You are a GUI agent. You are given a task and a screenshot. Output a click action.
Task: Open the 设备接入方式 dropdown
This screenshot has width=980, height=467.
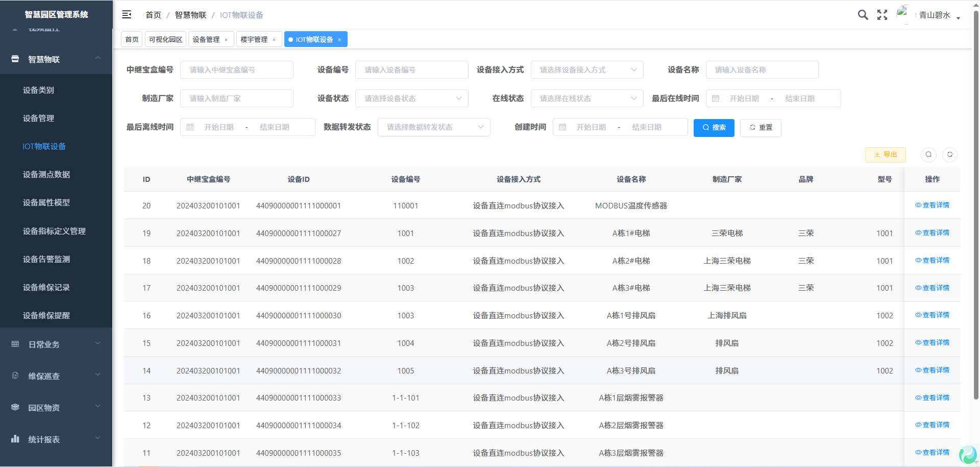pyautogui.click(x=587, y=70)
